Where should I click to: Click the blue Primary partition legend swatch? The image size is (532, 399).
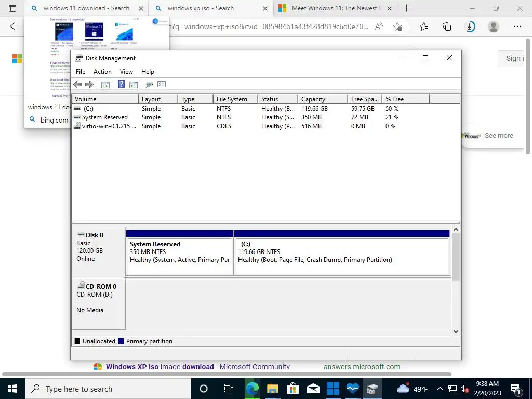click(x=121, y=341)
